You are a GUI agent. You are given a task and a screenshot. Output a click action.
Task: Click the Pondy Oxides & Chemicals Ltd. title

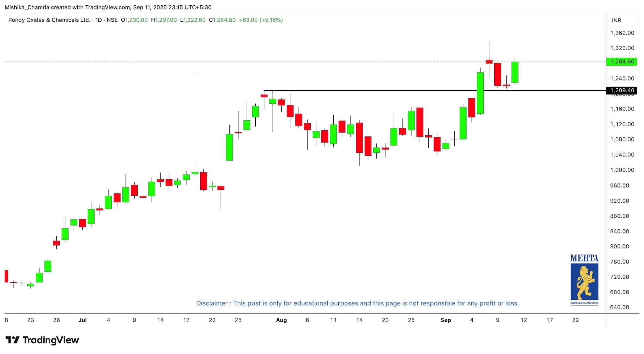tap(49, 20)
